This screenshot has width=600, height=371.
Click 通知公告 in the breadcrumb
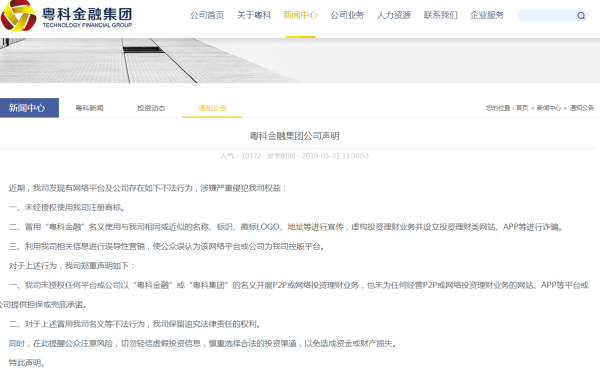click(x=582, y=108)
